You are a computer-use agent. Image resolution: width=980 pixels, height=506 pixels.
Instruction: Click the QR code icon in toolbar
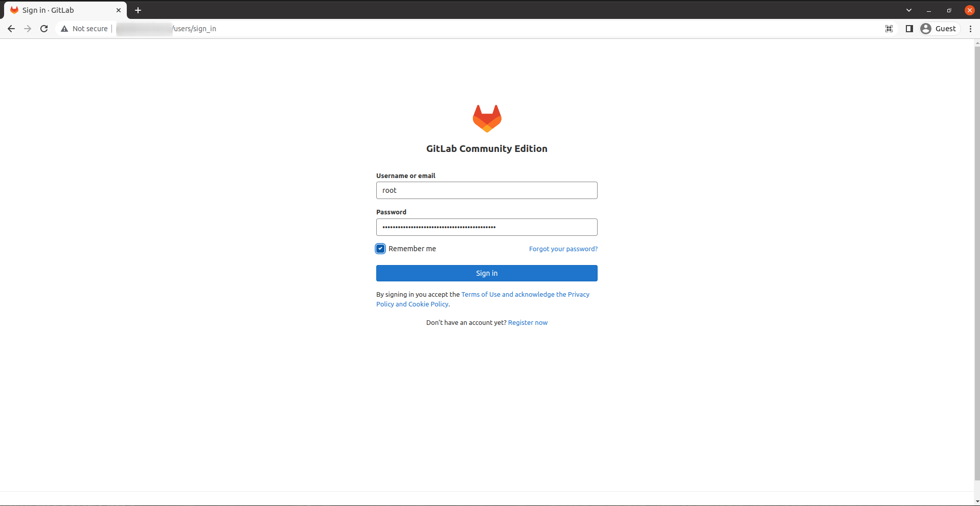point(889,29)
